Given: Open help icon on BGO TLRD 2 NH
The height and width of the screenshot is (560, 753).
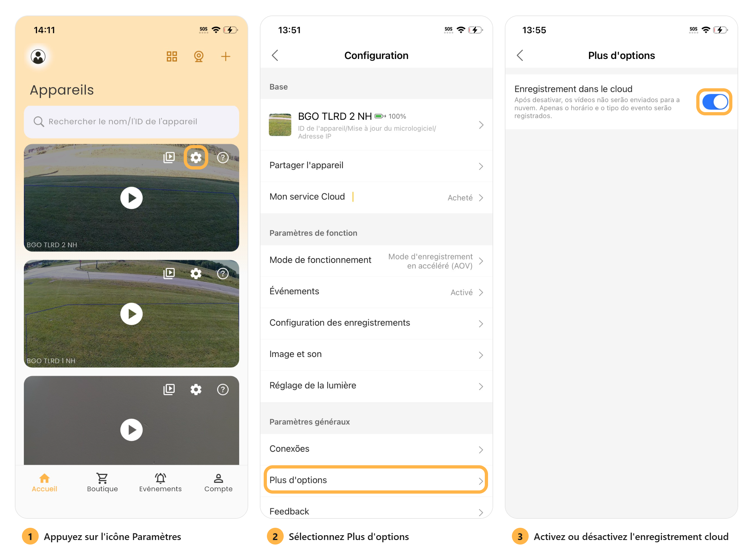Looking at the screenshot, I should (x=223, y=157).
